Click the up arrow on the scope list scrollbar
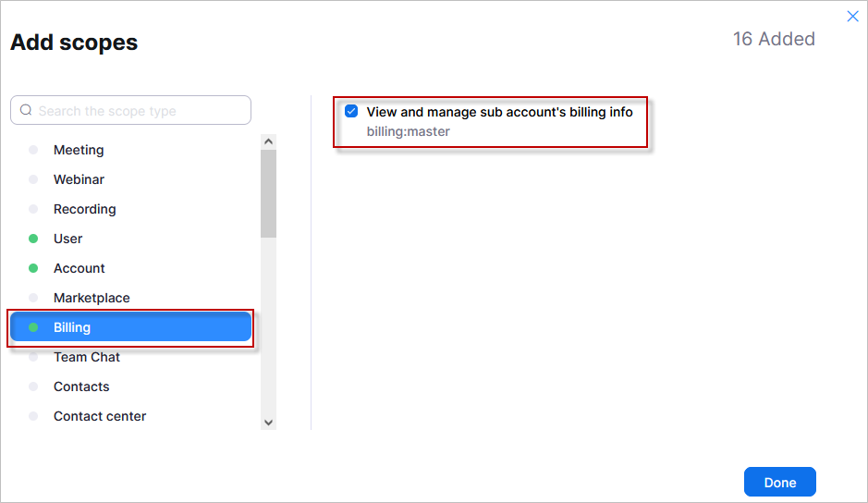 point(268,141)
